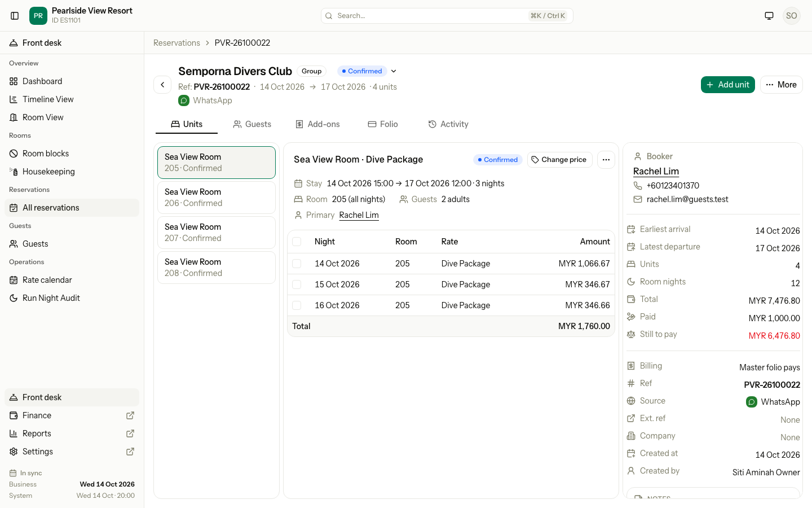The width and height of the screenshot is (812, 508).
Task: Click the phone icon beside +60123401370
Action: 638,186
